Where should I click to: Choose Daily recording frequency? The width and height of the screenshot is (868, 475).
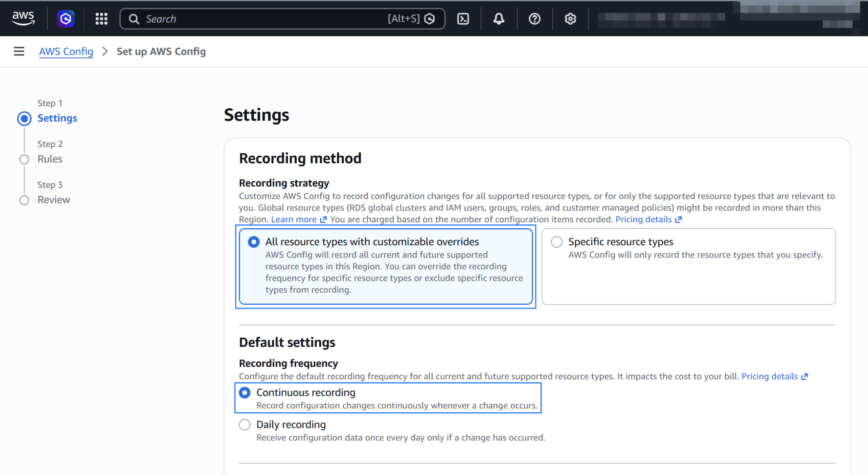(245, 425)
